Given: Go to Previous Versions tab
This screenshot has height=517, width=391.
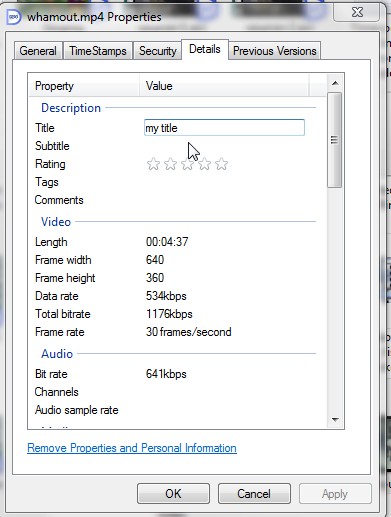Looking at the screenshot, I should click(x=275, y=51).
